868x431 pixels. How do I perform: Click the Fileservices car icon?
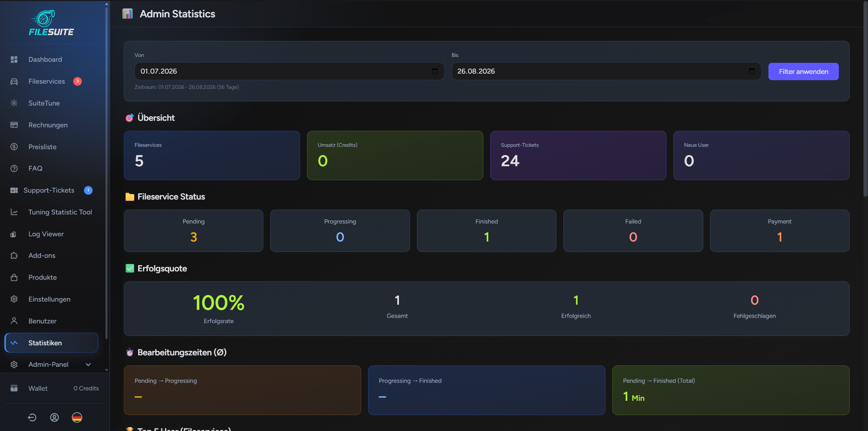coord(14,81)
